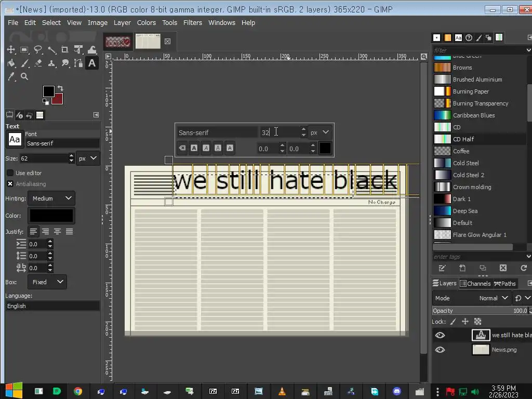The image size is (532, 399).
Task: Select the Eraser tool
Action: tap(38, 63)
